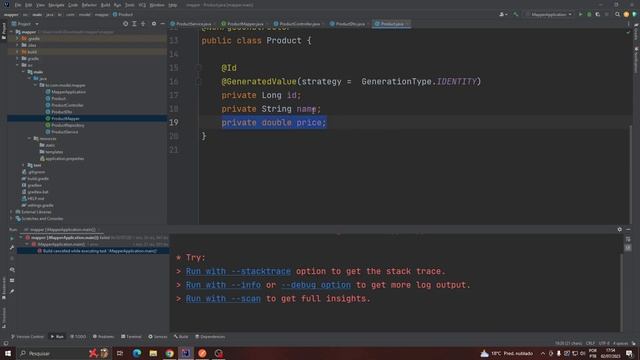Click --debug option link
This screenshot has width=640, height=360.
(316, 285)
